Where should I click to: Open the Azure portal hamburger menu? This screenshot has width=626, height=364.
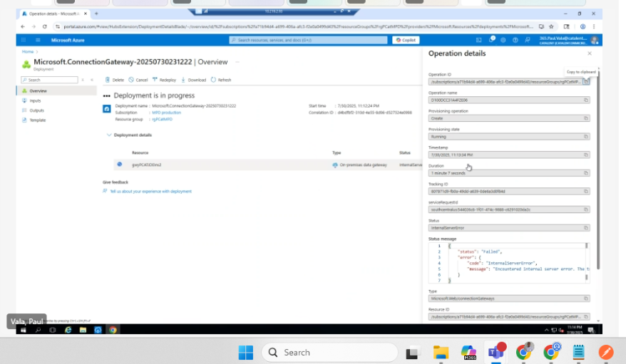point(38,40)
